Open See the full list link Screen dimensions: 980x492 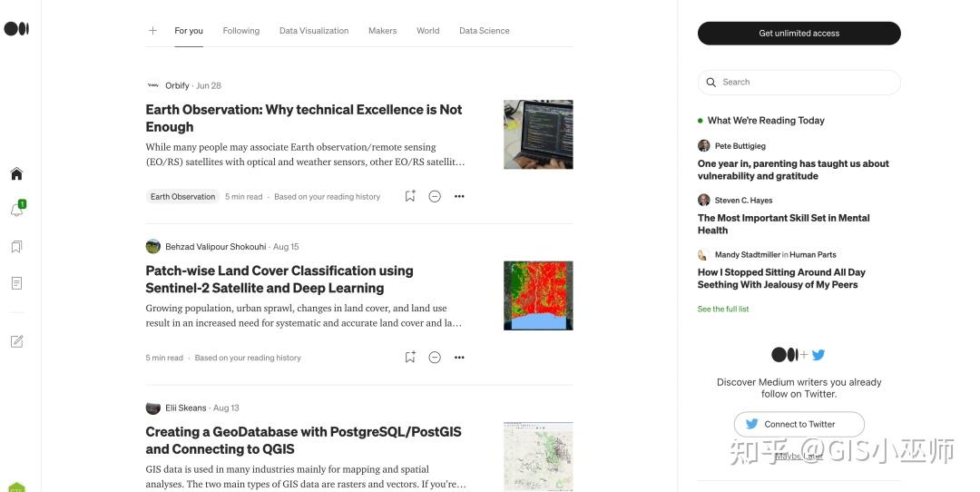click(x=723, y=310)
